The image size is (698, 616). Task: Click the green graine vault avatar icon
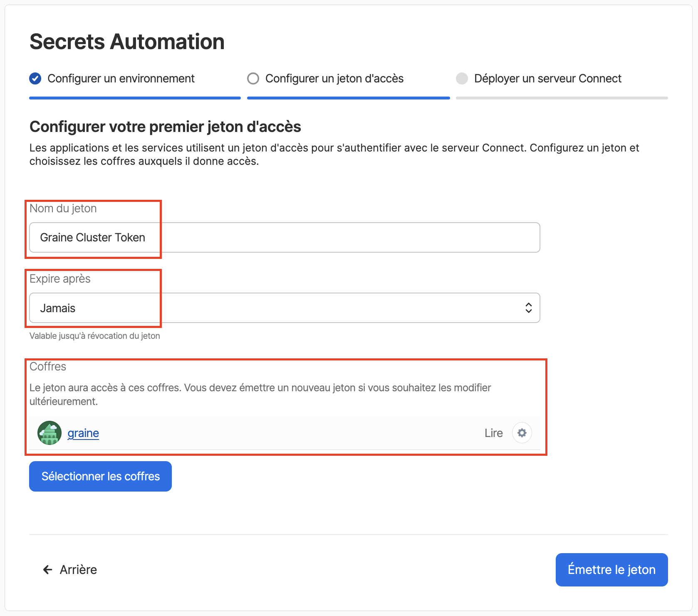point(50,433)
